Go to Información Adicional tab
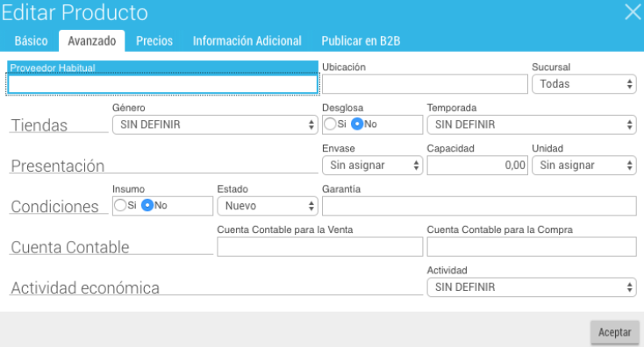 247,41
